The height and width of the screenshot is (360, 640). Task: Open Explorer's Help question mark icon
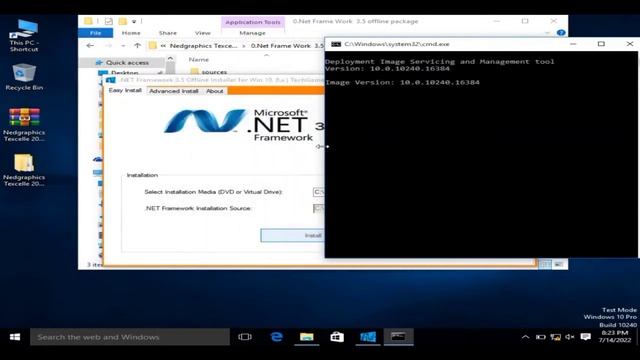tap(561, 33)
